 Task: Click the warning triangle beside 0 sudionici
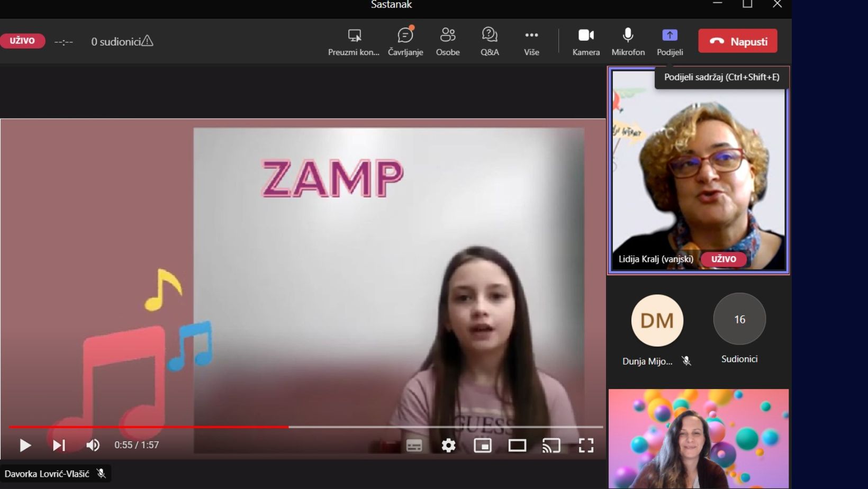coord(148,41)
